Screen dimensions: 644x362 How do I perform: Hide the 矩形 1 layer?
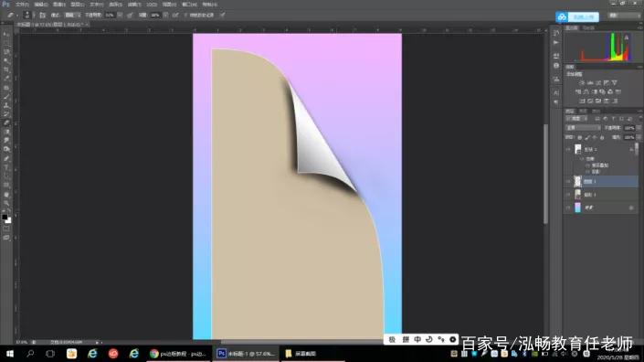pos(568,195)
